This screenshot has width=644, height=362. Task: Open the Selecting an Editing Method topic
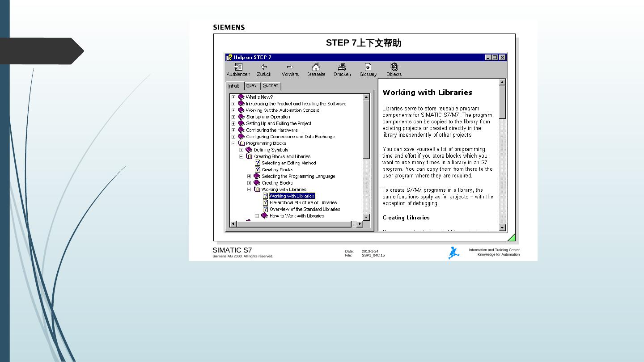(289, 163)
